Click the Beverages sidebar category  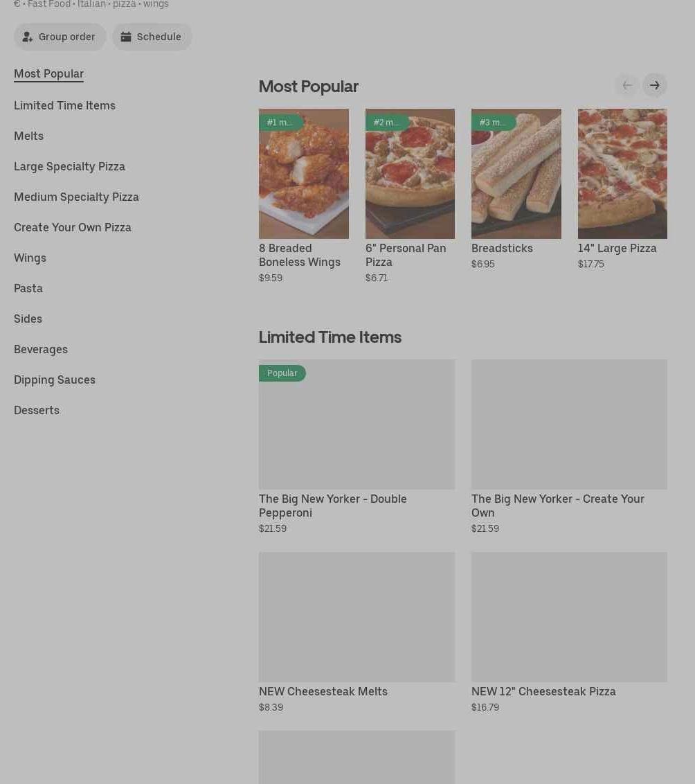point(41,349)
